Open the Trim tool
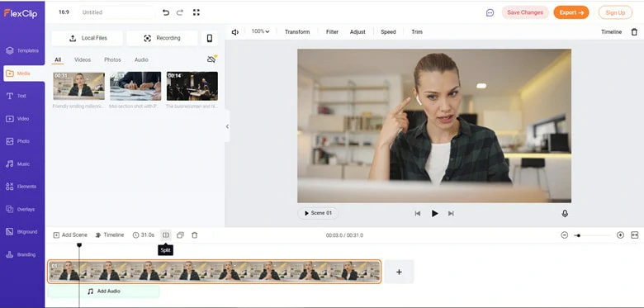This screenshot has width=644, height=308. pos(417,32)
